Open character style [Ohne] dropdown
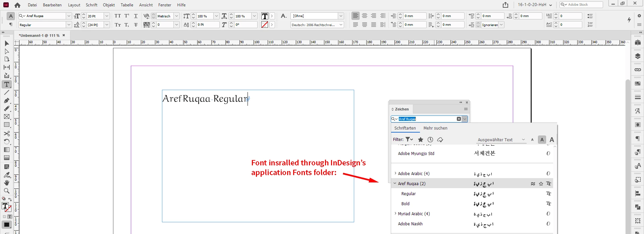Viewport: 644px width, 234px height. point(341,16)
